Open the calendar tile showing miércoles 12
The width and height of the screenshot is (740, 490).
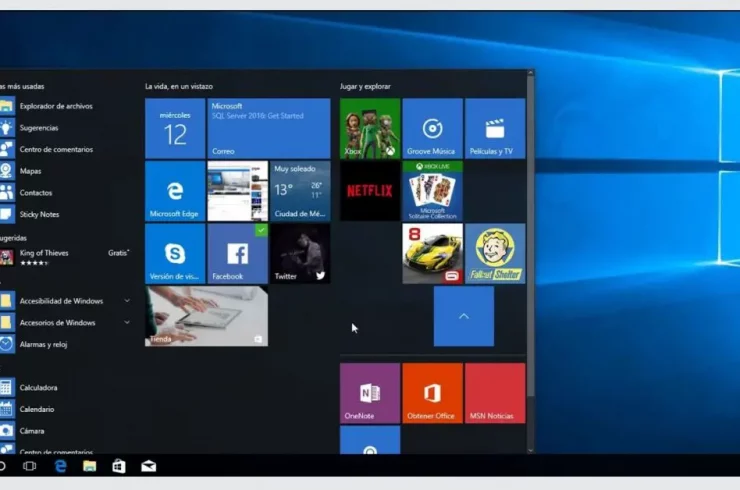pos(175,128)
